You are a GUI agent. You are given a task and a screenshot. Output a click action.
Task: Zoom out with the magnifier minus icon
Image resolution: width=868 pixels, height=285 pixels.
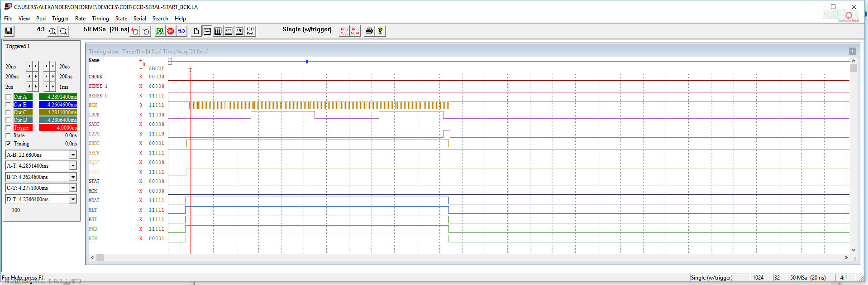64,31
